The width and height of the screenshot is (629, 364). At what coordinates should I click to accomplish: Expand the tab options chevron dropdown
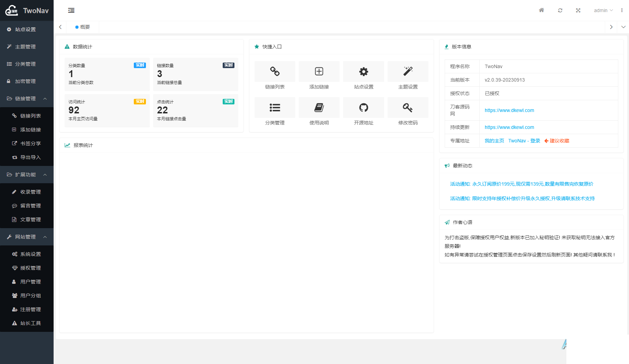(623, 27)
